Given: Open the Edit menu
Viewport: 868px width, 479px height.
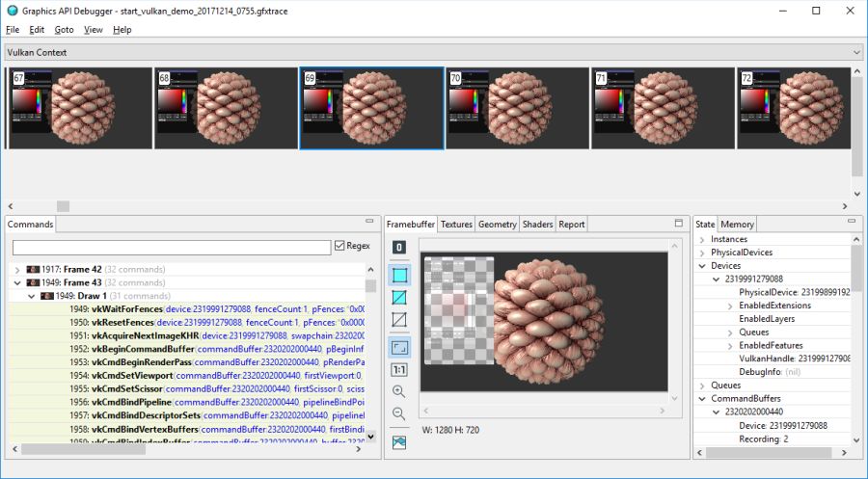Looking at the screenshot, I should pyautogui.click(x=37, y=29).
